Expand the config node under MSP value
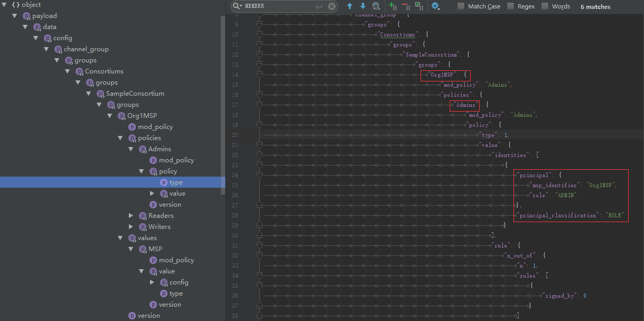Viewport: 644px width, 321px height. (152, 282)
